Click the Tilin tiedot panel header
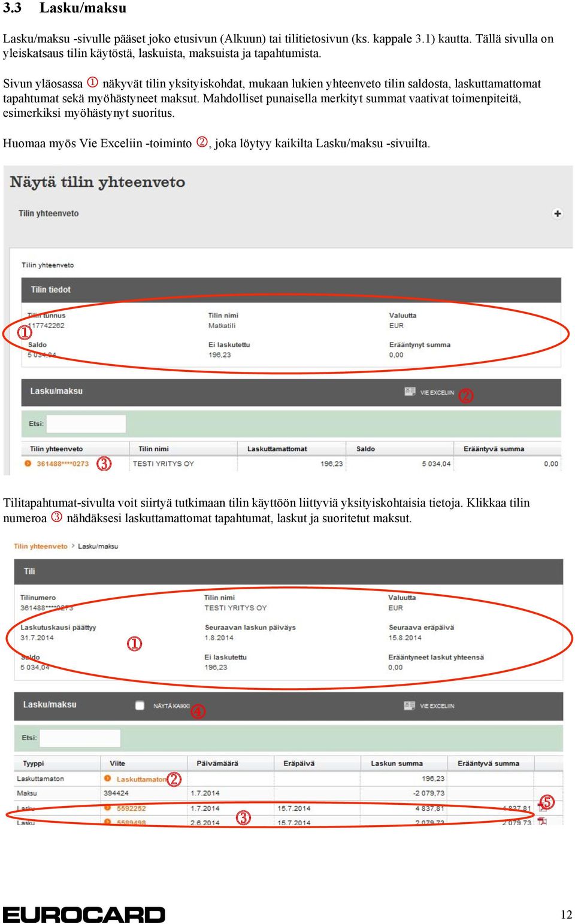 click(291, 290)
